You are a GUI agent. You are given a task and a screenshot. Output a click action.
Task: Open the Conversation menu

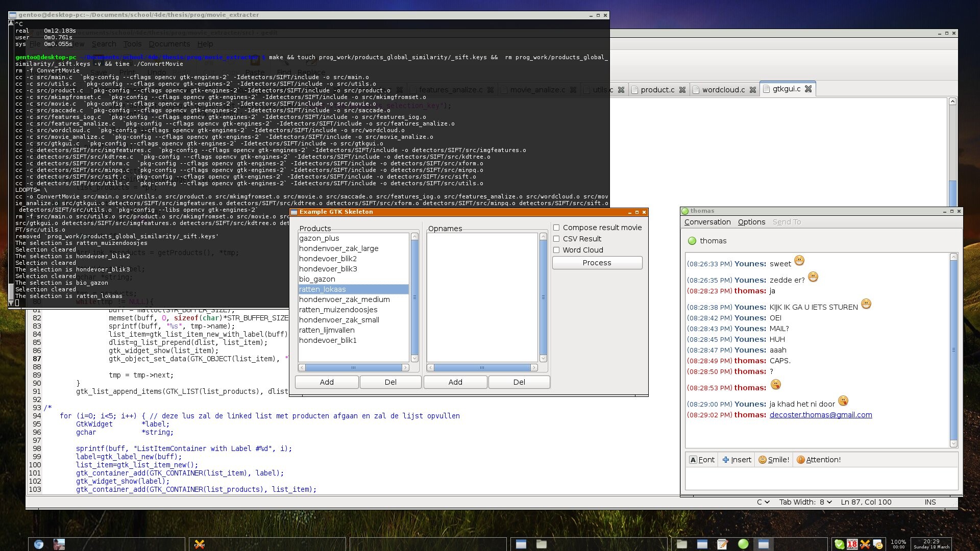(707, 222)
